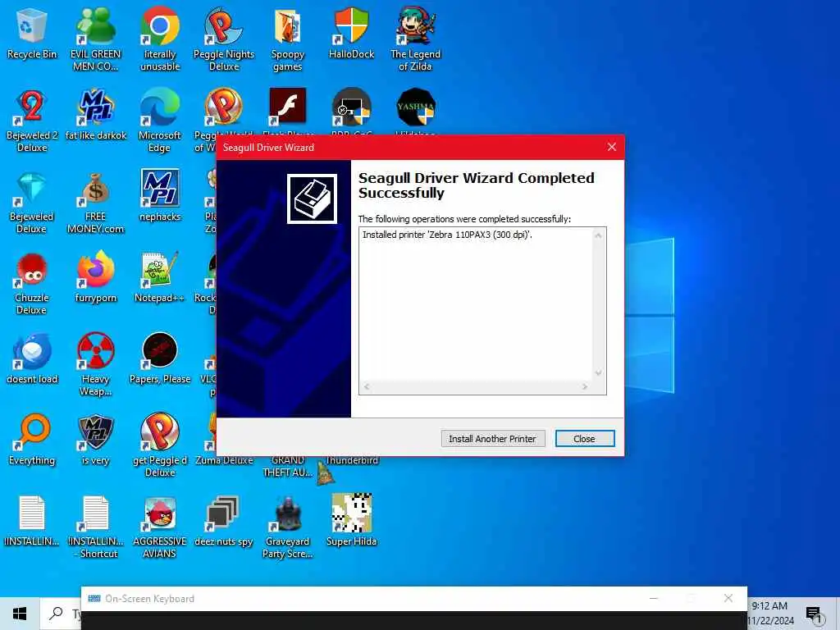Screen dimensions: 840x630
Task: Click the Chrome icon labeled literally unusable
Action: (160, 39)
